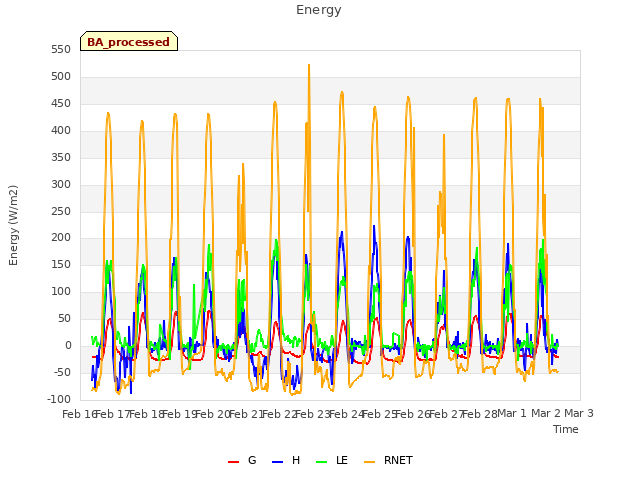Click the 250 y-axis tick value

coord(61,211)
